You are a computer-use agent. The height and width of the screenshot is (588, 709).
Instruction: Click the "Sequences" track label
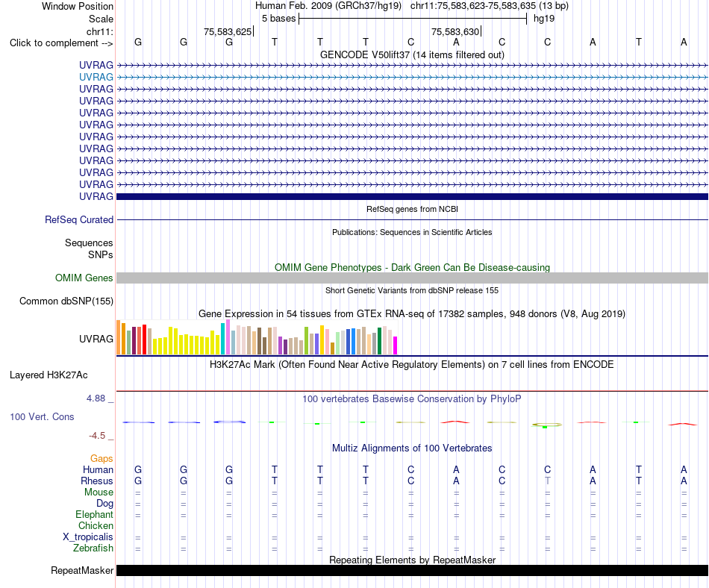(x=89, y=243)
